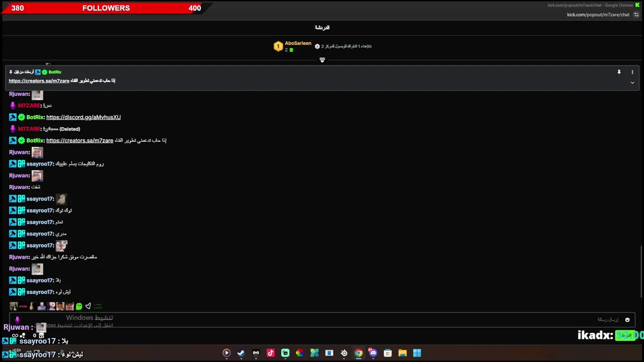The width and height of the screenshot is (644, 362).
Task: Click Chrome site settings icon beside URL
Action: [636, 15]
